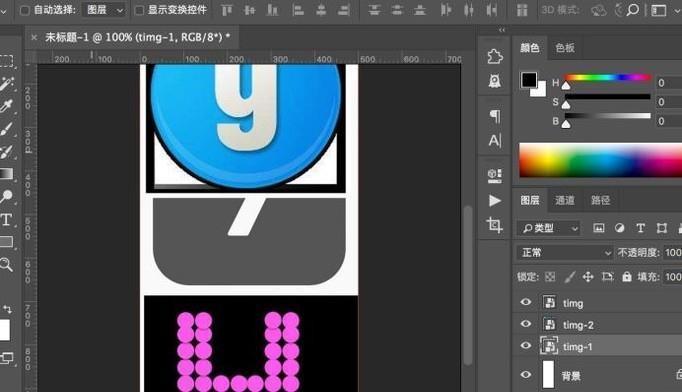This screenshot has height=392, width=682.
Task: Filter layers by adjustment layer icon
Action: tap(619, 228)
